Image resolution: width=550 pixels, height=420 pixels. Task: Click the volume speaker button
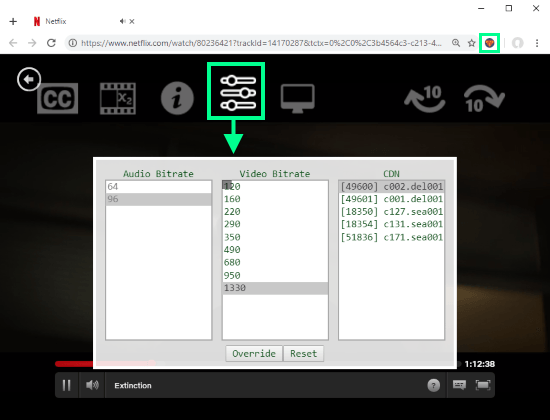click(92, 385)
